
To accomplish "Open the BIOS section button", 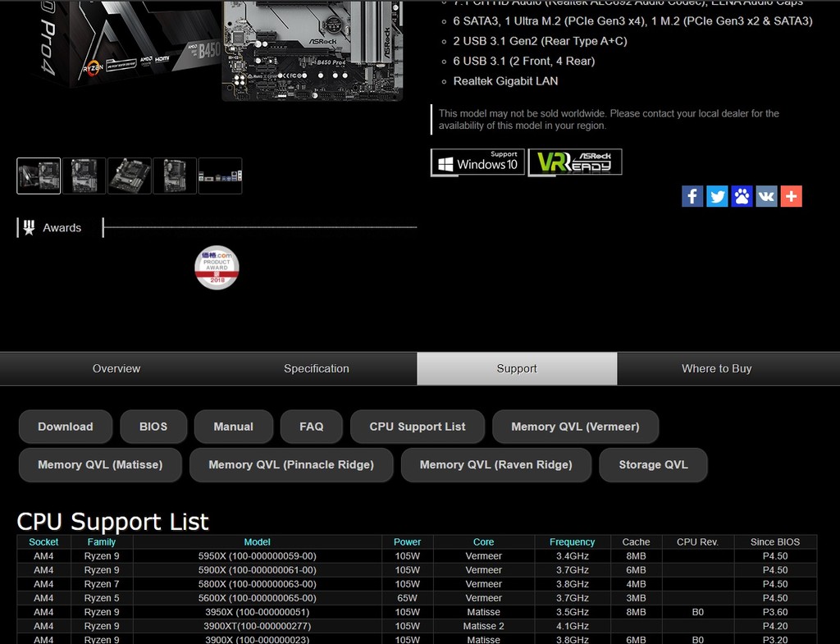I will click(153, 427).
